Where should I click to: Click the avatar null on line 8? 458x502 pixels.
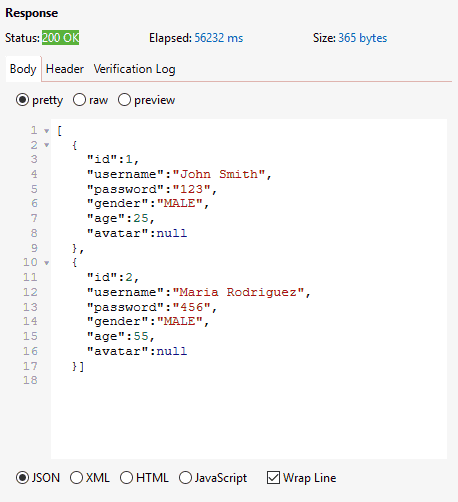(172, 233)
